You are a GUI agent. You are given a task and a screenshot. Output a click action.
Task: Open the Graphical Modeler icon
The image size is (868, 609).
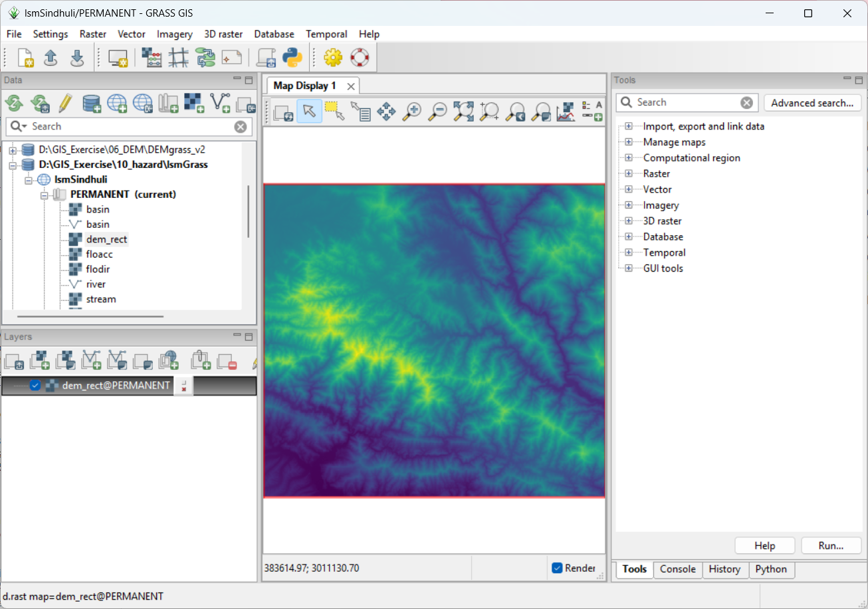pos(205,58)
